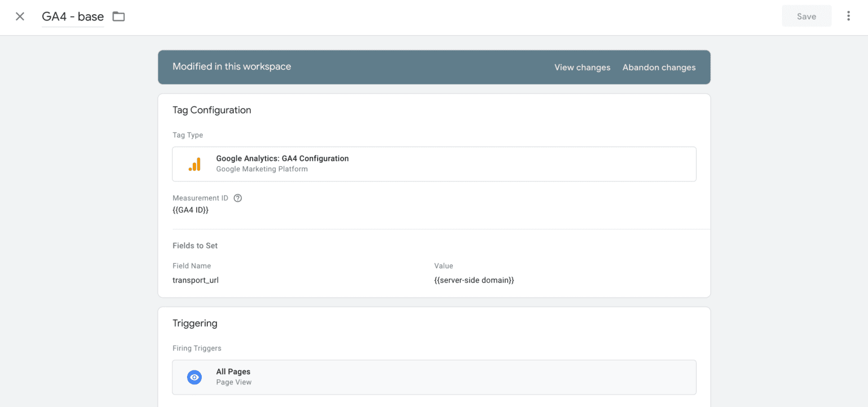The image size is (868, 407).
Task: Click the {{server-side domain}} value
Action: tap(474, 280)
